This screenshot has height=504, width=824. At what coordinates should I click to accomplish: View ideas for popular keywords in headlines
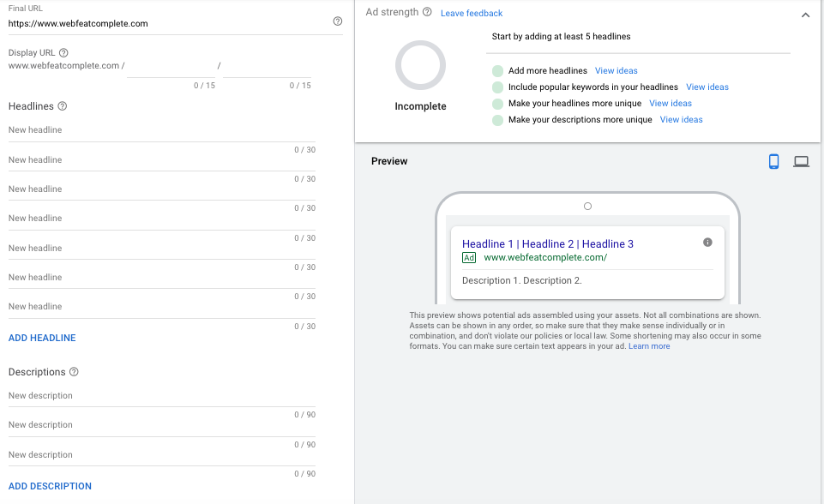tap(707, 87)
